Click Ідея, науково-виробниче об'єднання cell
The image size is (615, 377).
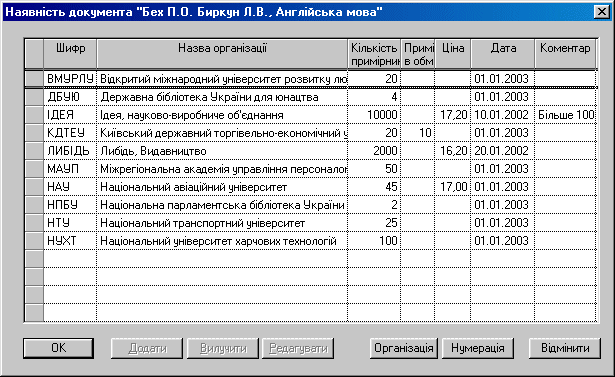(222, 115)
